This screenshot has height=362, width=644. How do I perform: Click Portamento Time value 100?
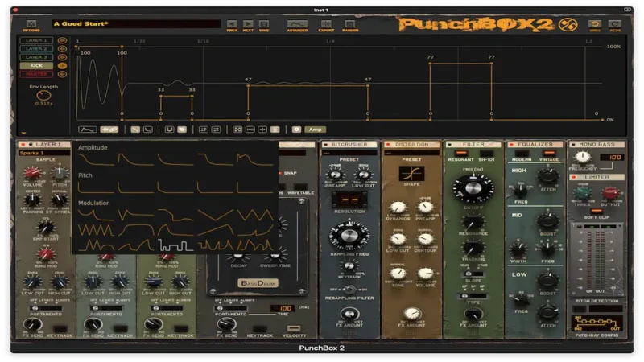pyautogui.click(x=283, y=308)
